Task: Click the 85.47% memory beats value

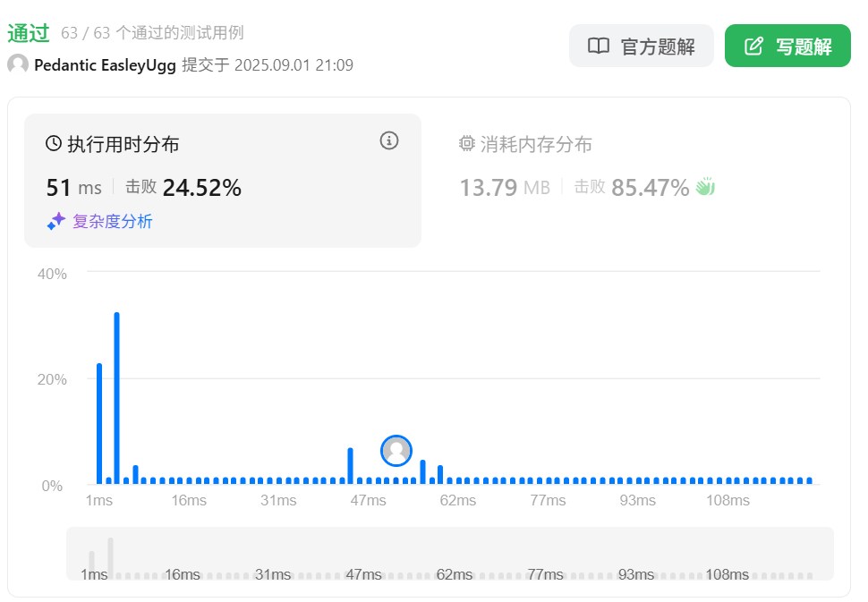Action: point(650,188)
